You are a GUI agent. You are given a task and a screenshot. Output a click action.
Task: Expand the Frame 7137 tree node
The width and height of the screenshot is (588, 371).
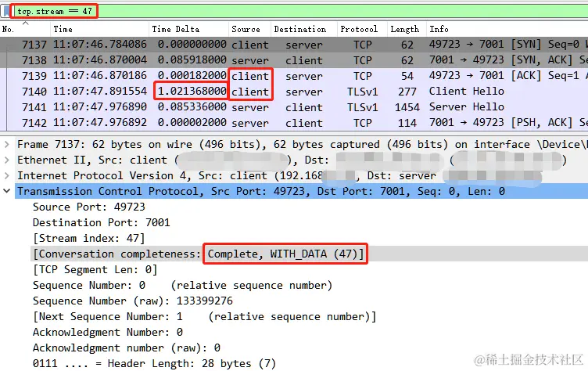6,144
